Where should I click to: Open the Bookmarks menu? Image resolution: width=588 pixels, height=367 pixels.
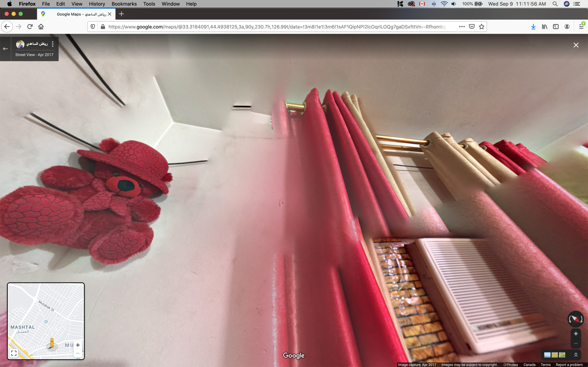tap(124, 4)
